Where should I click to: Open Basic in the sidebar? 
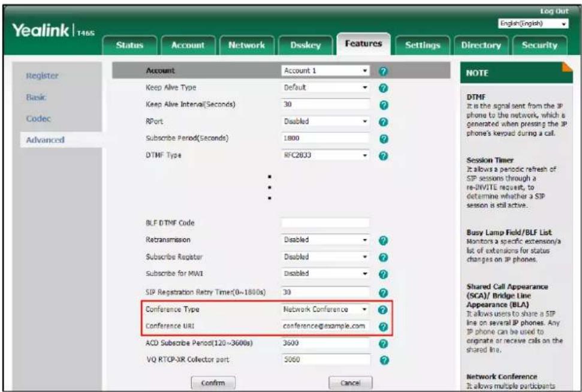[36, 97]
